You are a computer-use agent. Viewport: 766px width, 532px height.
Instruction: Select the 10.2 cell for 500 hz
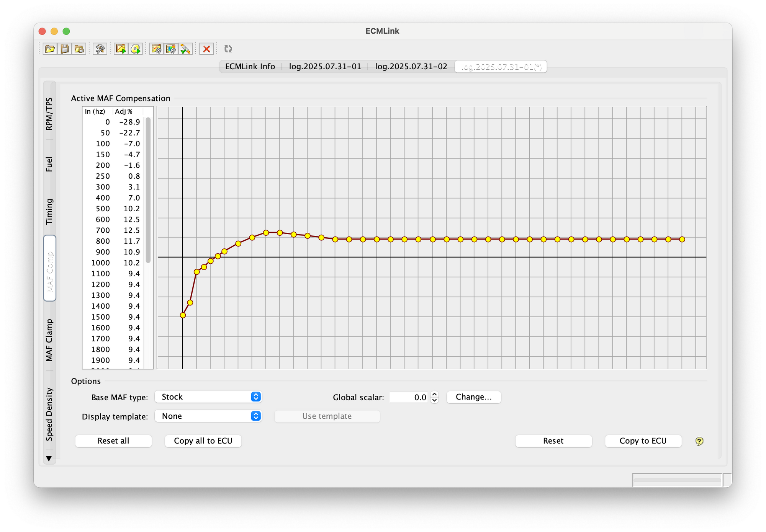[x=128, y=209]
